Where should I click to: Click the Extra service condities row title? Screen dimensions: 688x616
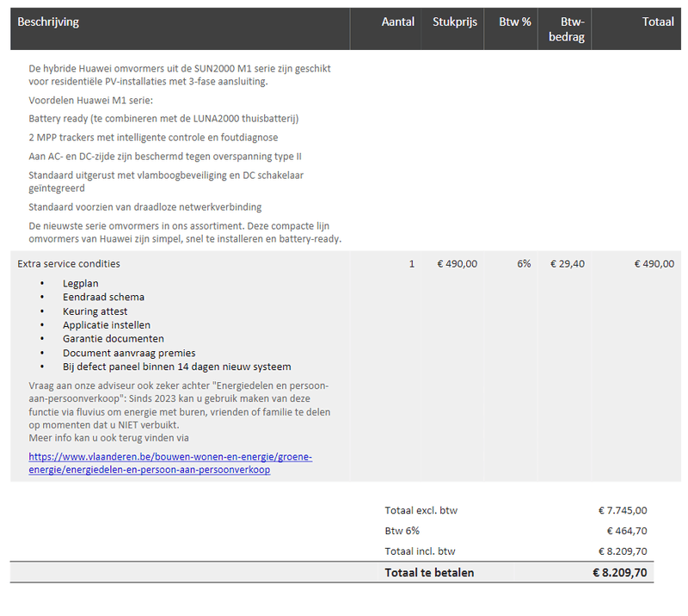point(69,264)
